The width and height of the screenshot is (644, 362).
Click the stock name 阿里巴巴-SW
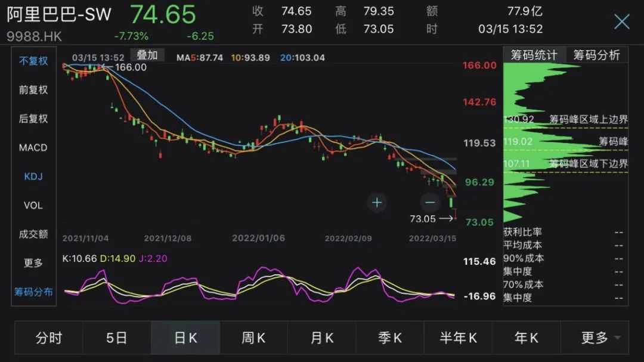pyautogui.click(x=58, y=14)
